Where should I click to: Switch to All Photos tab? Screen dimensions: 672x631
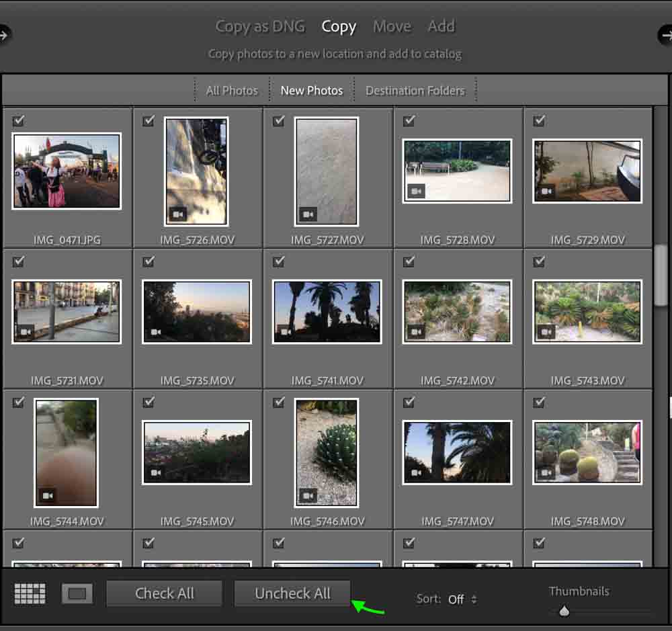tap(232, 91)
